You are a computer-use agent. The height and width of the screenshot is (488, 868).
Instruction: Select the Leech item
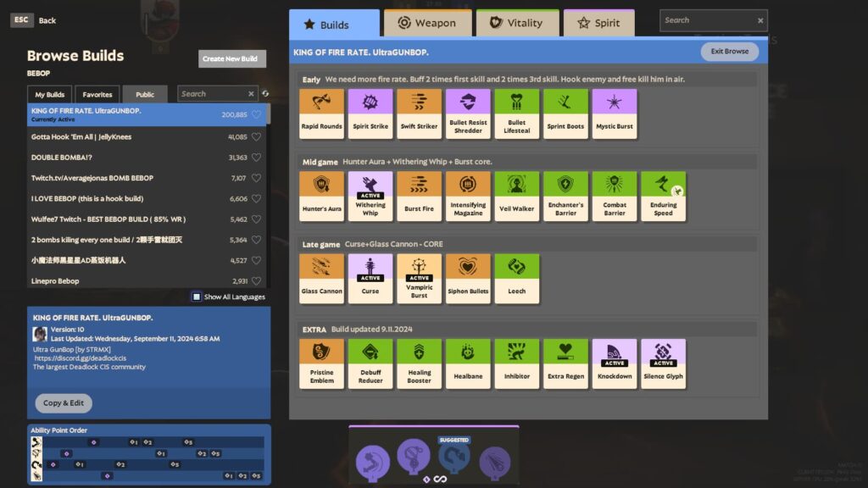(517, 279)
